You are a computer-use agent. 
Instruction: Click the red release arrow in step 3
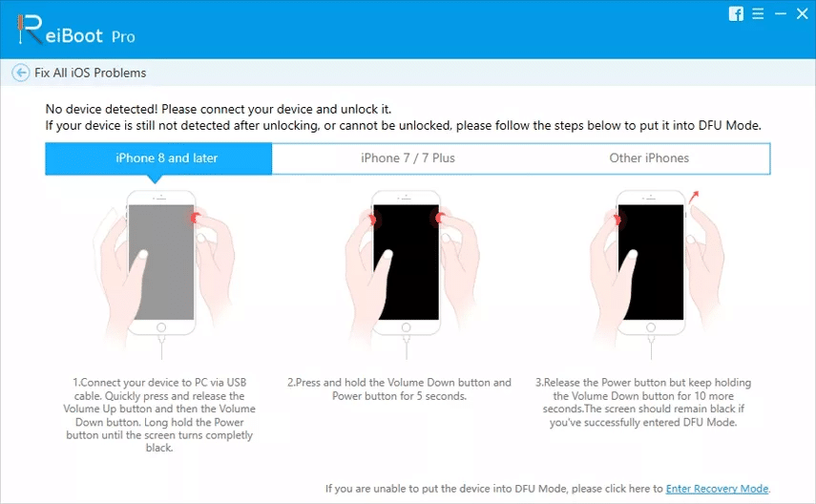tap(694, 197)
